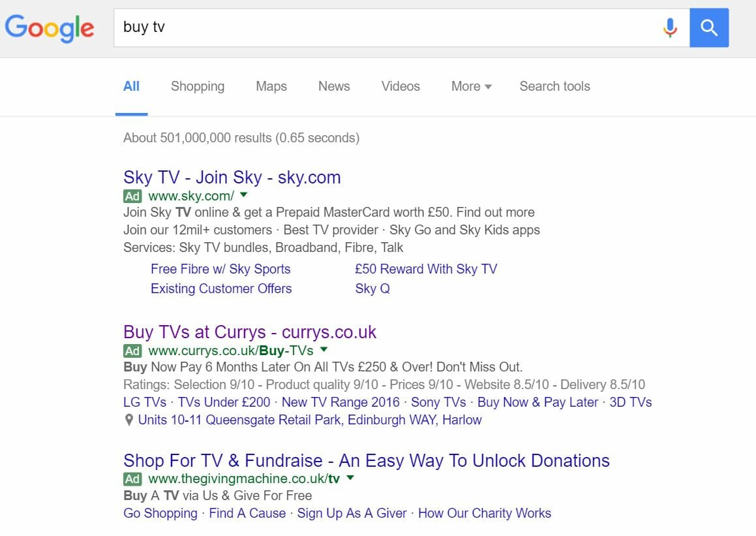The height and width of the screenshot is (536, 756).
Task: Open 'Sky TV - Join Sky - sky.com' result
Action: click(x=232, y=178)
